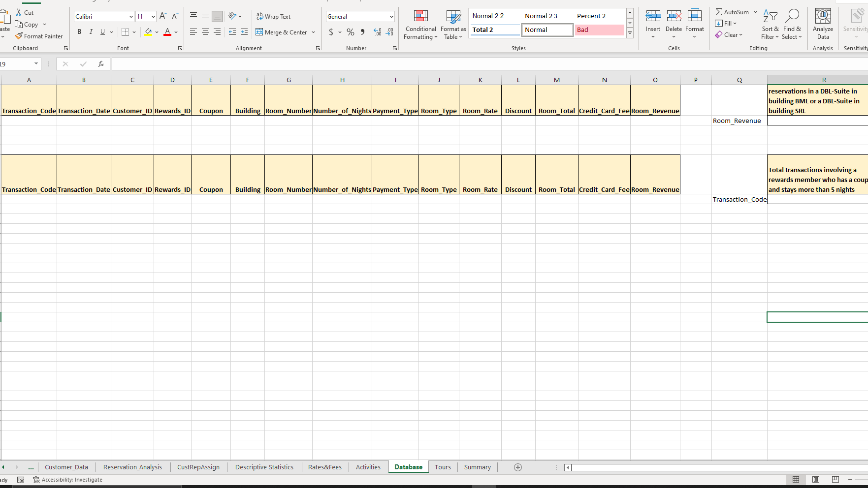Set Top Align for cell text

(193, 16)
